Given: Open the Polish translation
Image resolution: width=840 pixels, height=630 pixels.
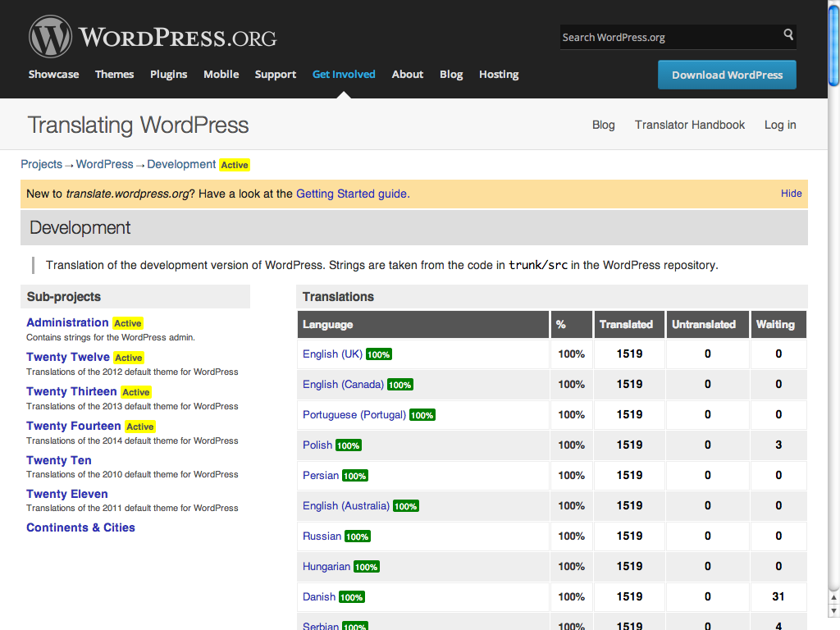Looking at the screenshot, I should [317, 445].
